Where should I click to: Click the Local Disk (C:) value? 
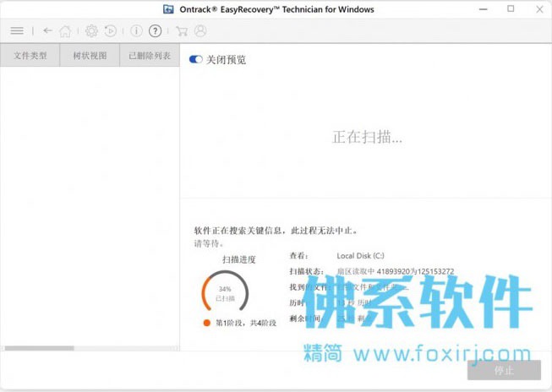[x=360, y=256]
